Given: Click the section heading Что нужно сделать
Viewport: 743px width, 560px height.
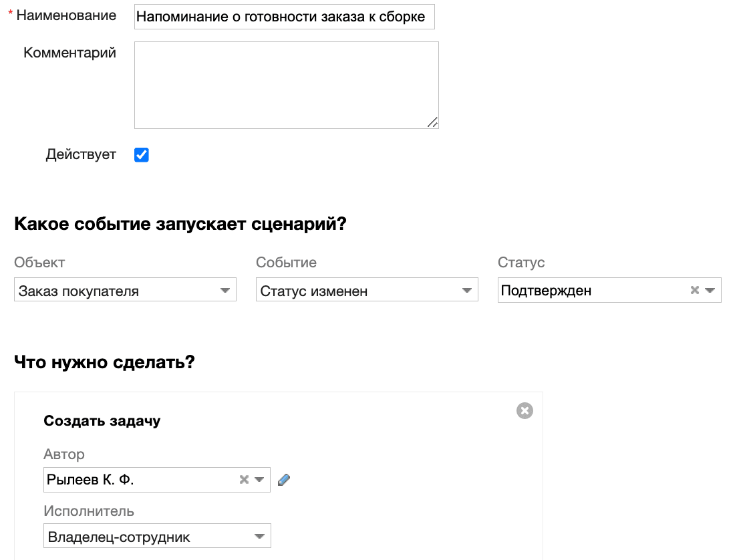Looking at the screenshot, I should 104,362.
